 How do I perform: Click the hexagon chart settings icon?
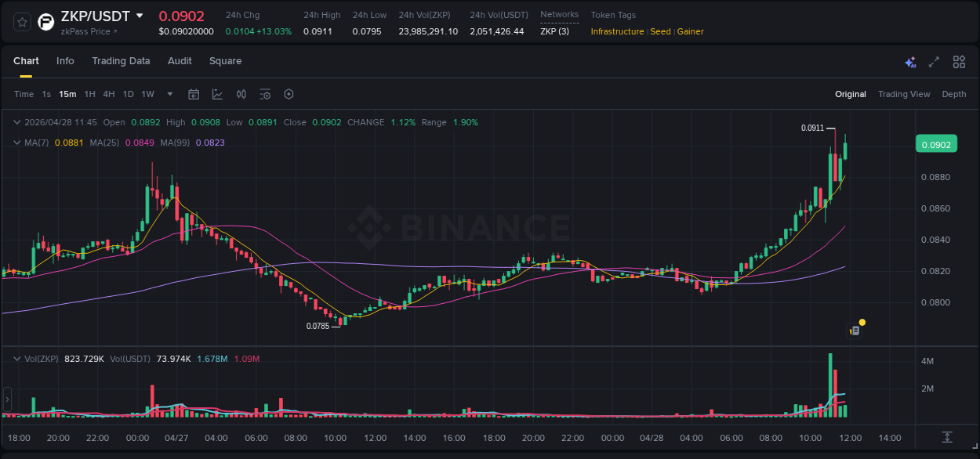pos(289,94)
